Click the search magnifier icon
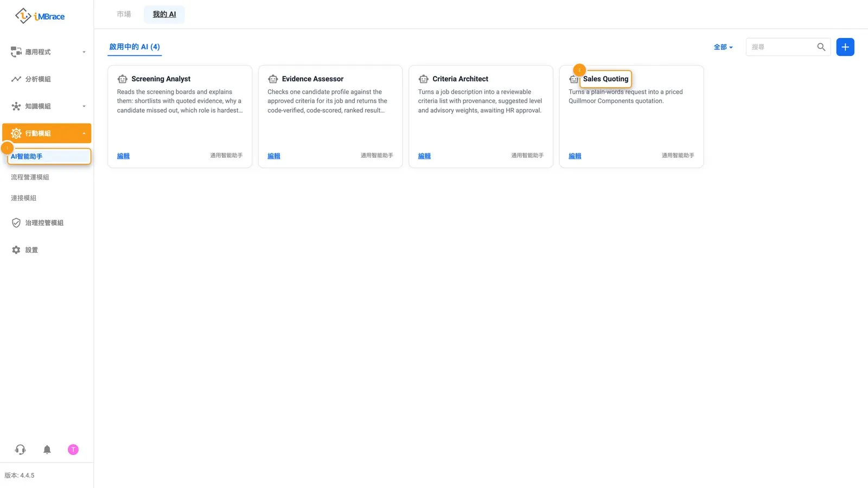 pyautogui.click(x=821, y=47)
